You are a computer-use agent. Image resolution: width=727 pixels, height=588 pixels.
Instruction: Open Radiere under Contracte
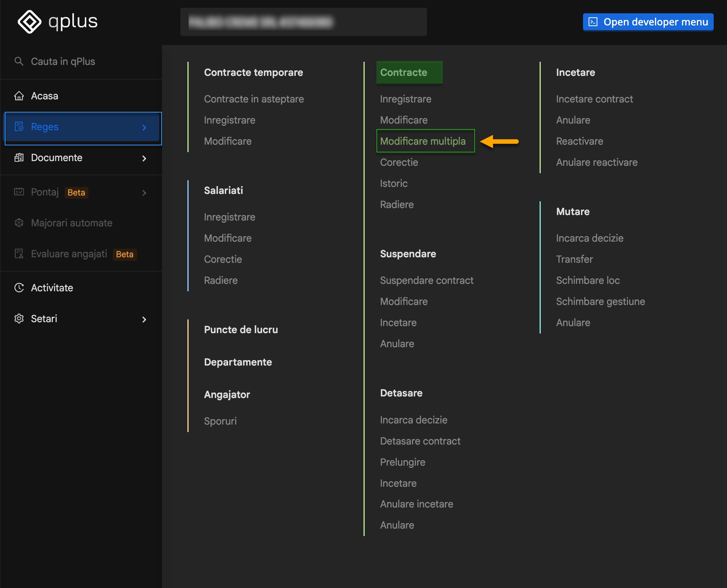tap(397, 204)
